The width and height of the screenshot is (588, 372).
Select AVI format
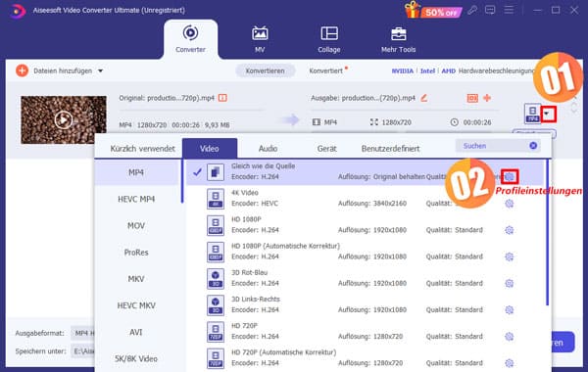(136, 332)
